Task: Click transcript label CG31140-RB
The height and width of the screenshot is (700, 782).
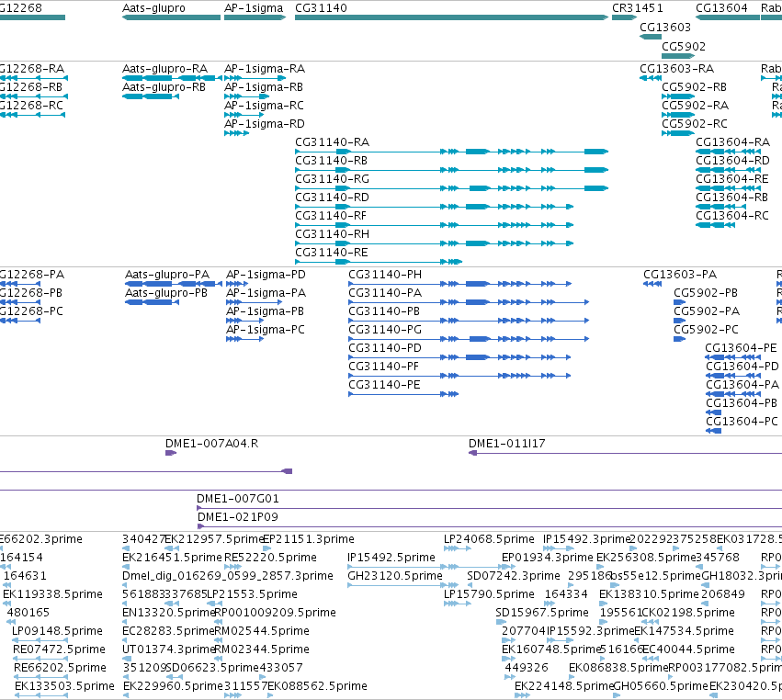Action: (x=331, y=161)
